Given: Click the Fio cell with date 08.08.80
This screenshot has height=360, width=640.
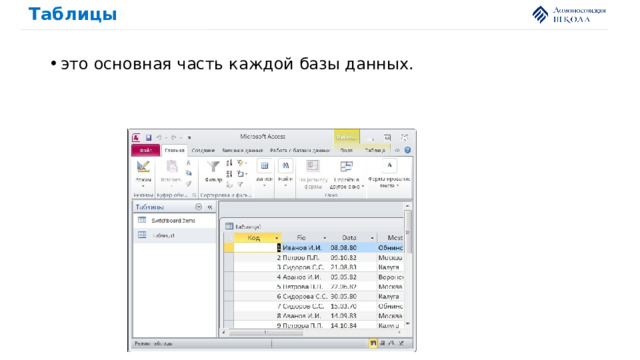Looking at the screenshot, I should 305,248.
